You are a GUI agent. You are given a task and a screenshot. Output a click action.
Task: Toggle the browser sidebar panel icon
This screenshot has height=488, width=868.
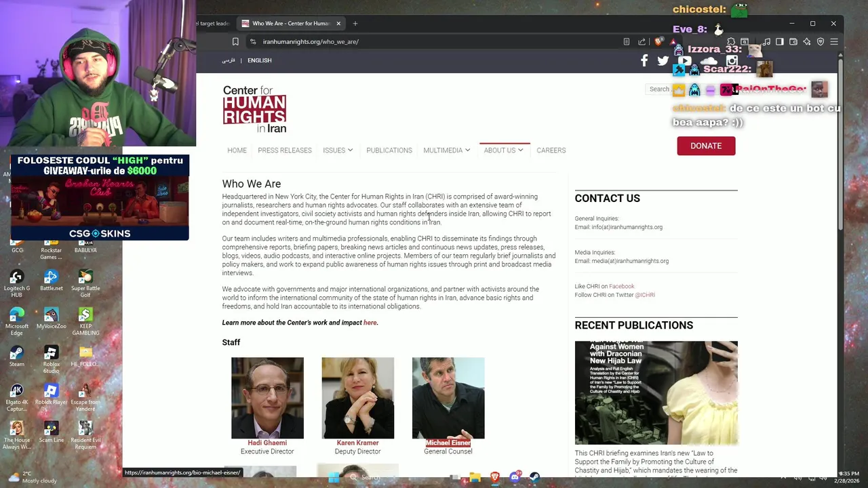(x=780, y=41)
